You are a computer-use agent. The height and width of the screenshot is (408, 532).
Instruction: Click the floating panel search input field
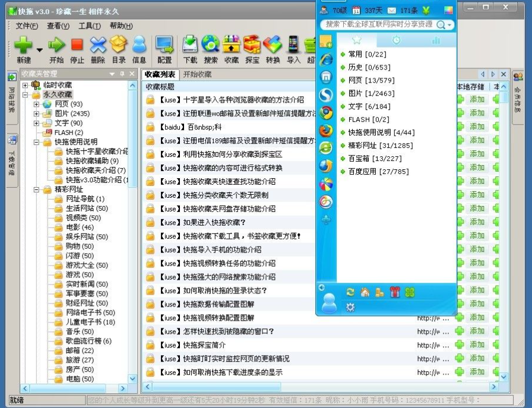click(x=379, y=24)
